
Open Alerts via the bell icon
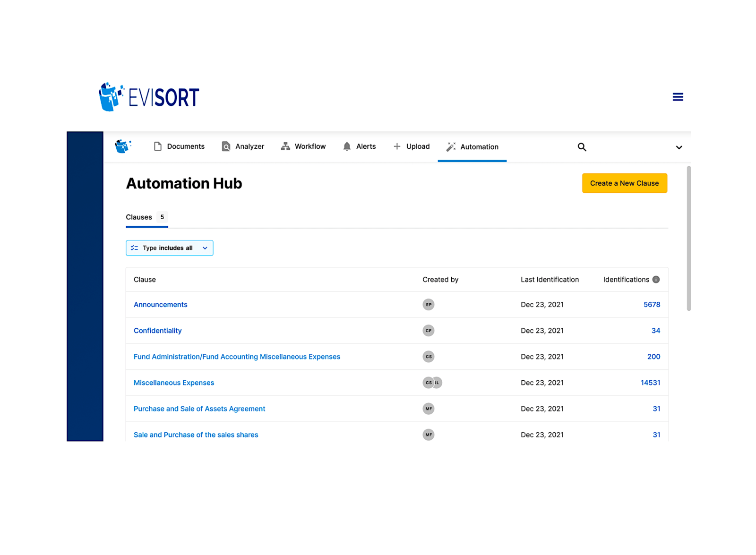tap(347, 146)
